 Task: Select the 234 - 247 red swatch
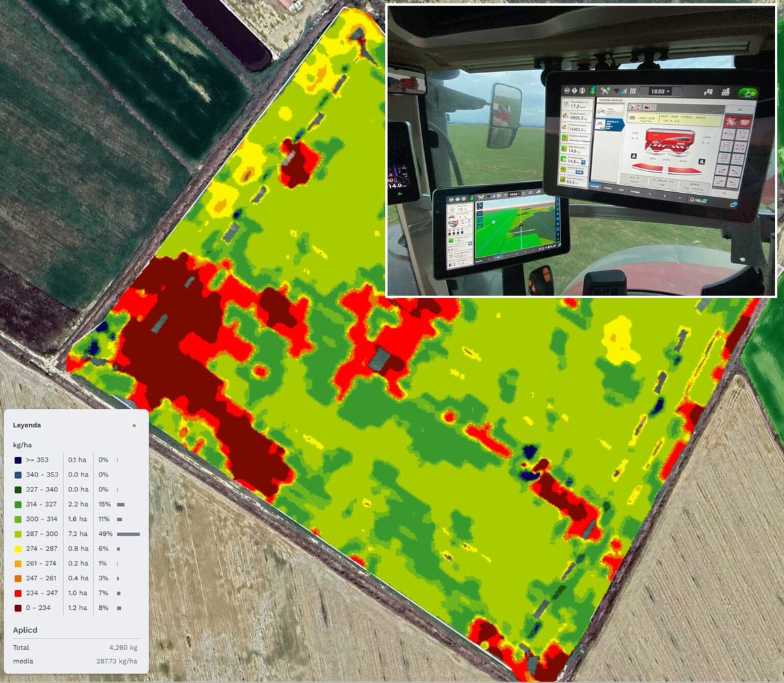coord(18,593)
